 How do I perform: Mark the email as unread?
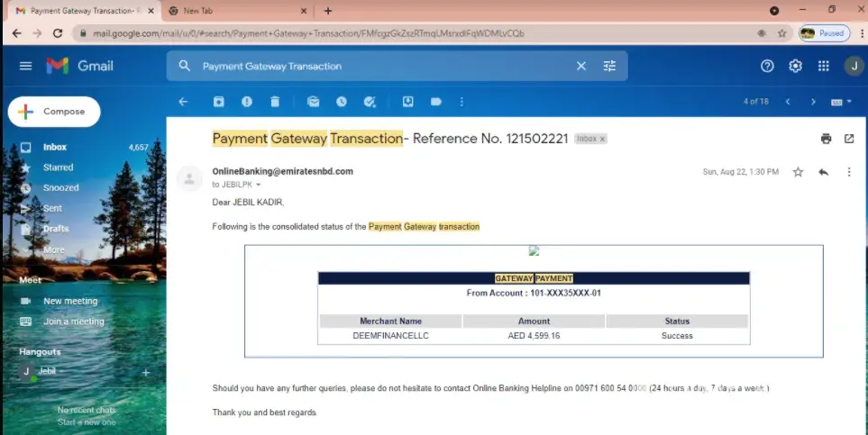point(314,102)
